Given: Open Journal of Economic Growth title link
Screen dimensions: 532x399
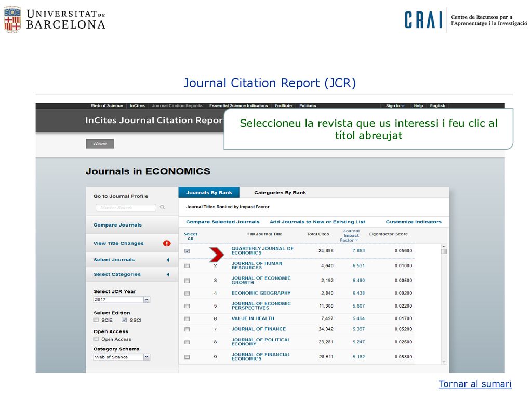Looking at the screenshot, I should pyautogui.click(x=261, y=280).
